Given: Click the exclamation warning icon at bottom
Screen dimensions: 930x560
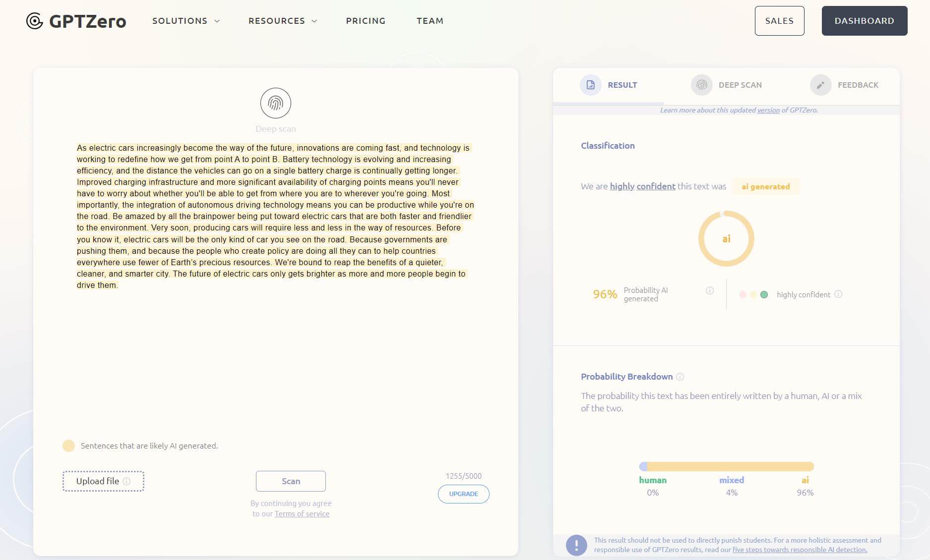Looking at the screenshot, I should [576, 545].
